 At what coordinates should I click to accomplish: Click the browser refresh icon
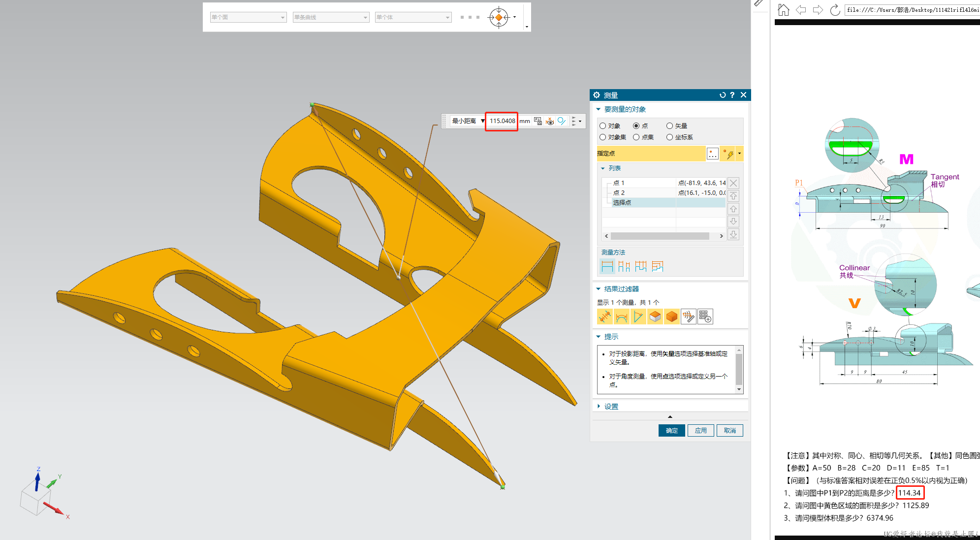pyautogui.click(x=835, y=10)
